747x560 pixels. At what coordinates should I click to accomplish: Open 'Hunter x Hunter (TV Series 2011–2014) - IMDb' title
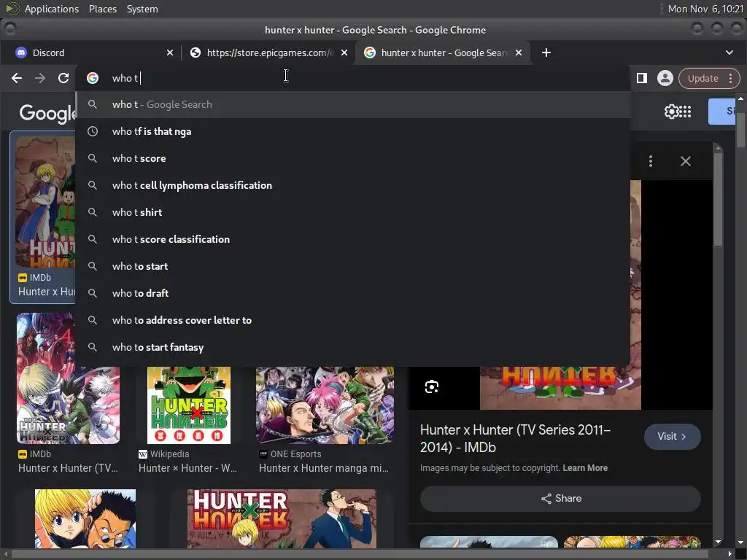point(515,438)
